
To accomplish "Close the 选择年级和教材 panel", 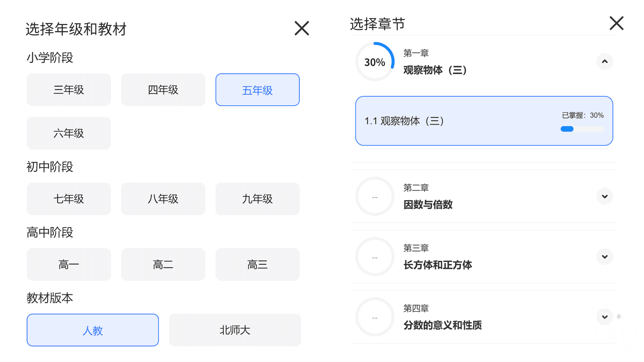I will pyautogui.click(x=302, y=28).
